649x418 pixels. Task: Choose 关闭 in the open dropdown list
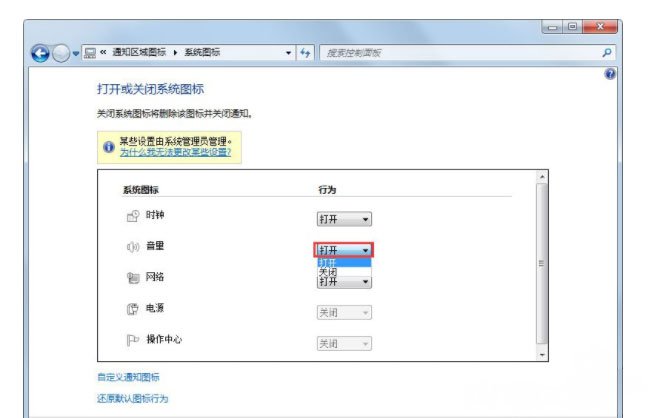(344, 272)
